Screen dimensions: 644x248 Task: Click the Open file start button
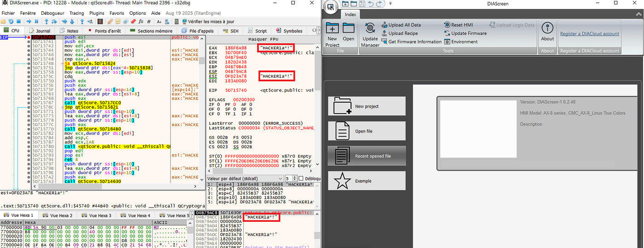pos(367,131)
